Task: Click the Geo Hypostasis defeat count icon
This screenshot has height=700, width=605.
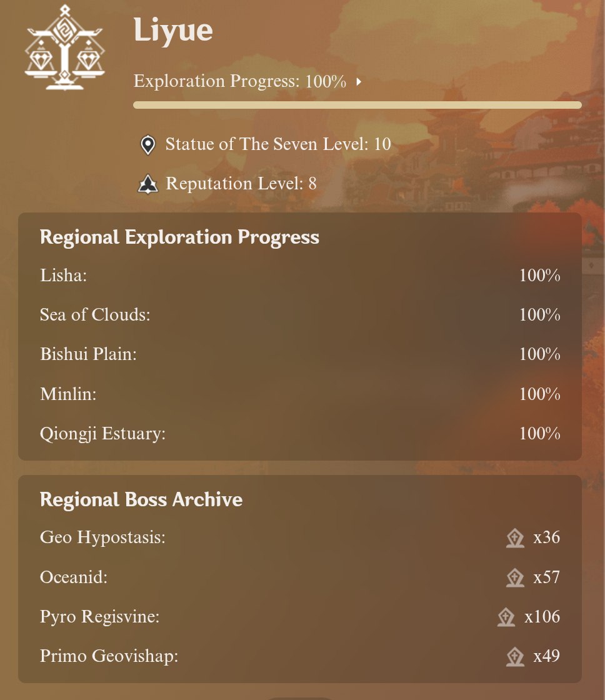Action: click(515, 538)
